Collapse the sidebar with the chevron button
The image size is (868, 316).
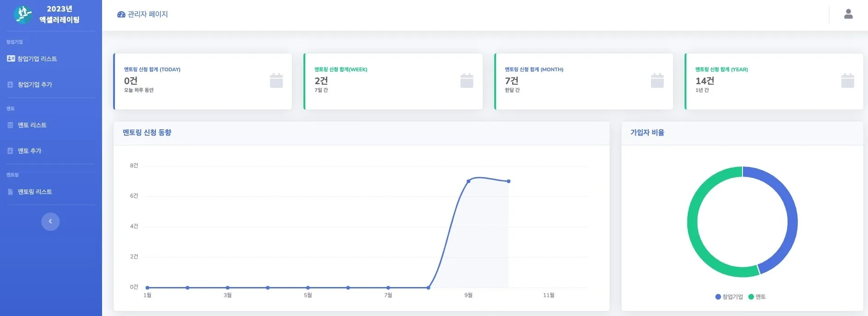pyautogui.click(x=51, y=222)
